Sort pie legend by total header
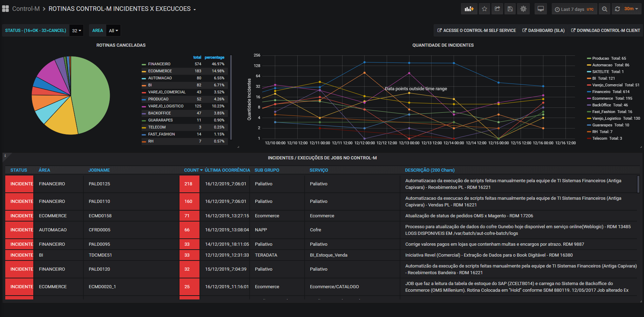644x317 pixels. pos(197,57)
